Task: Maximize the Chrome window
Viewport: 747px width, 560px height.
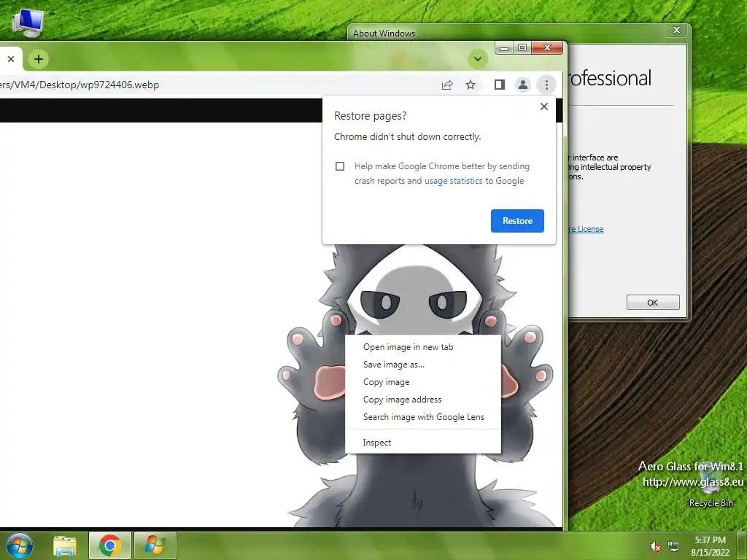Action: 522,47
